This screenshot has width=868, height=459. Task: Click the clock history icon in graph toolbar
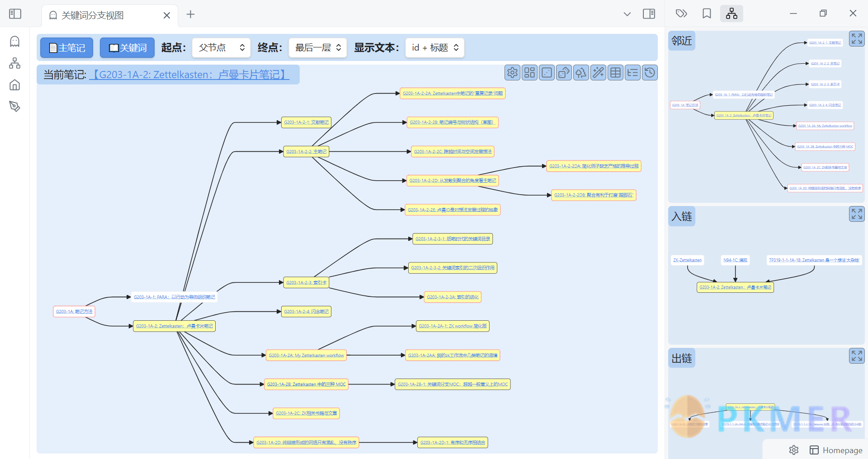pyautogui.click(x=650, y=73)
